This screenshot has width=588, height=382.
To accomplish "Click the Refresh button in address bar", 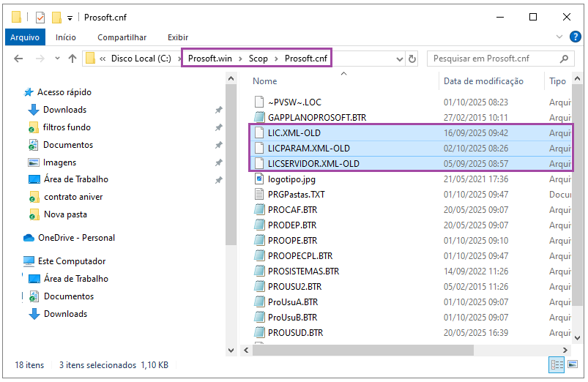I will tap(412, 59).
